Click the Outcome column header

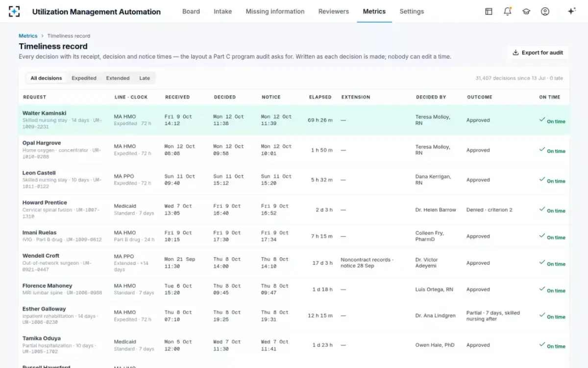click(x=480, y=97)
